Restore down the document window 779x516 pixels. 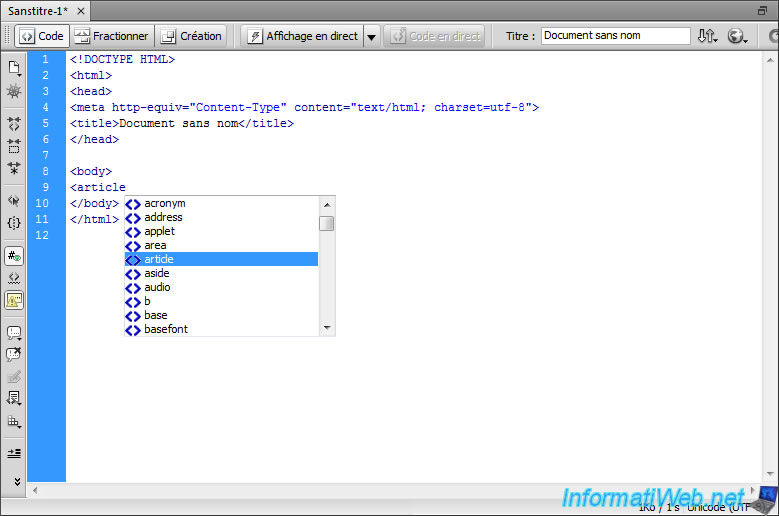point(762,10)
